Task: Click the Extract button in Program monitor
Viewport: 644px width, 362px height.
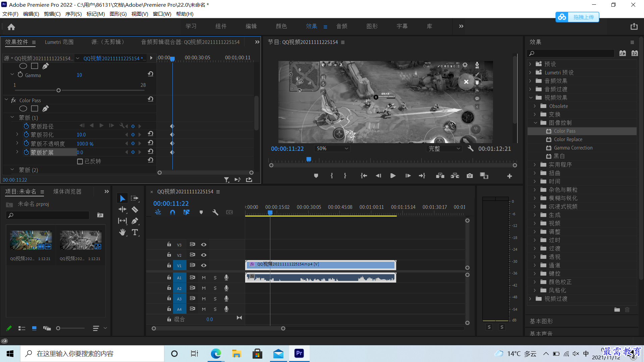Action: 455,176
